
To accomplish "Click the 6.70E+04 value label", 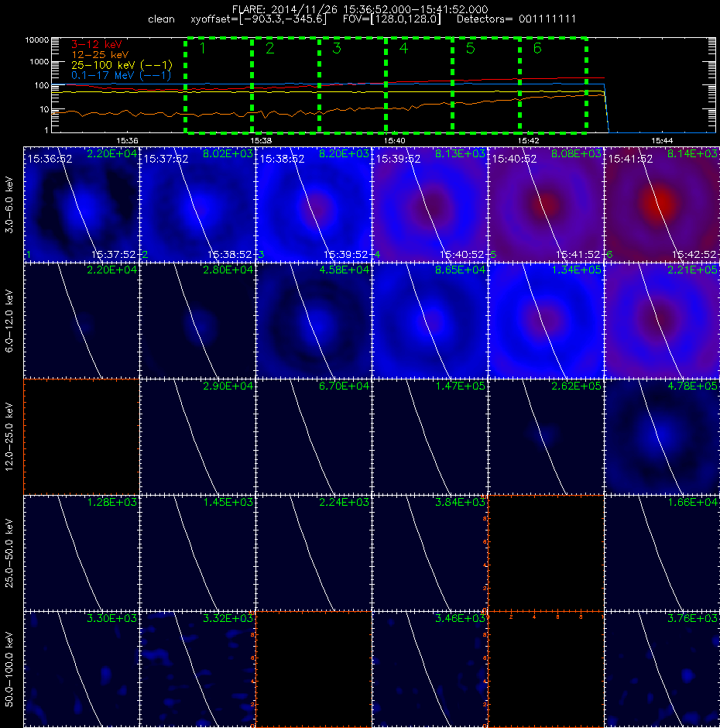I will tap(344, 386).
